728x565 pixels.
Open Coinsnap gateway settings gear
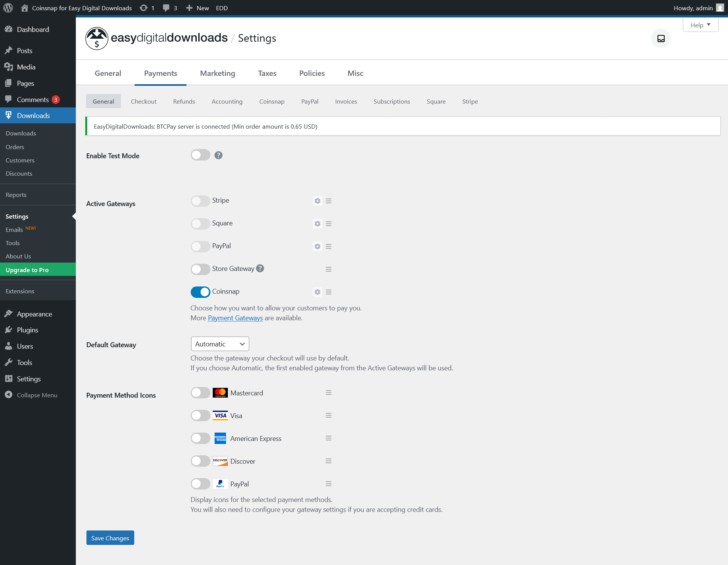(317, 292)
